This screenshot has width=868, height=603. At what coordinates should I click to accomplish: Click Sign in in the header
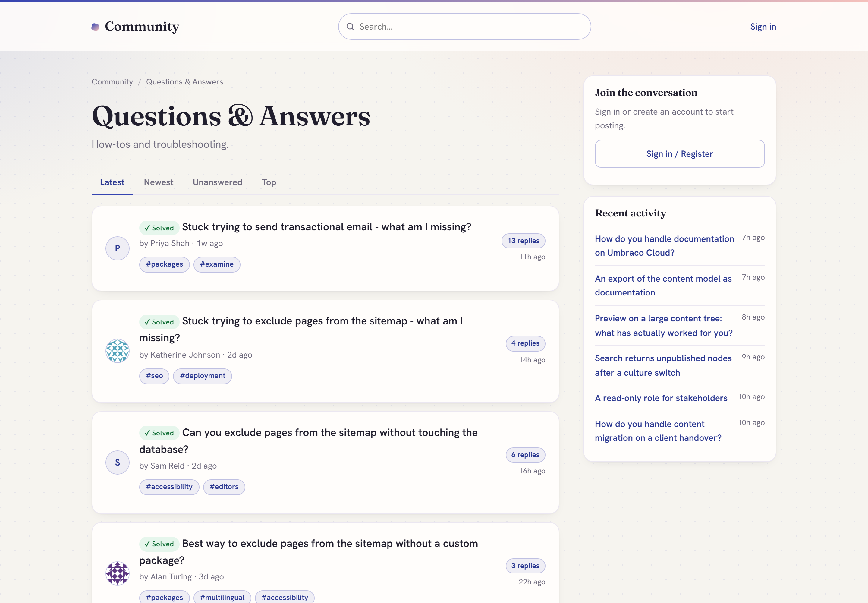pos(763,27)
